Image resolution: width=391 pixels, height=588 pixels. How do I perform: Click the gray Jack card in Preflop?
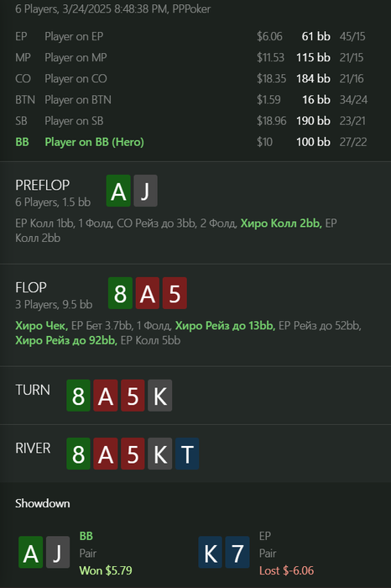click(x=145, y=191)
